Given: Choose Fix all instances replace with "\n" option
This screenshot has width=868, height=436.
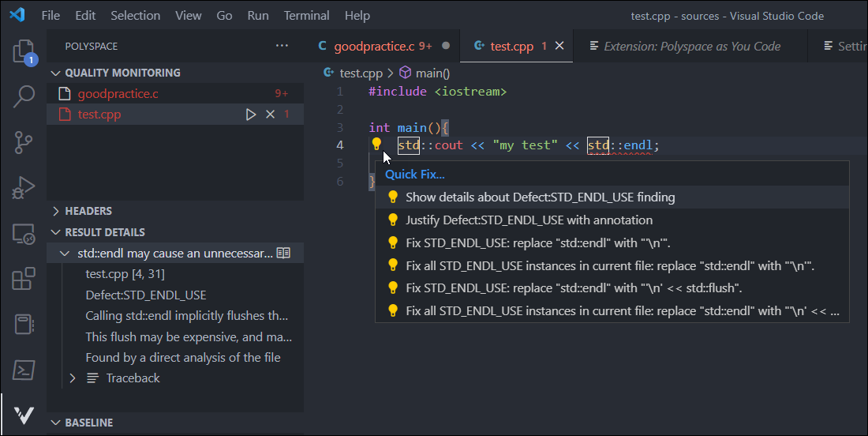Looking at the screenshot, I should point(612,265).
